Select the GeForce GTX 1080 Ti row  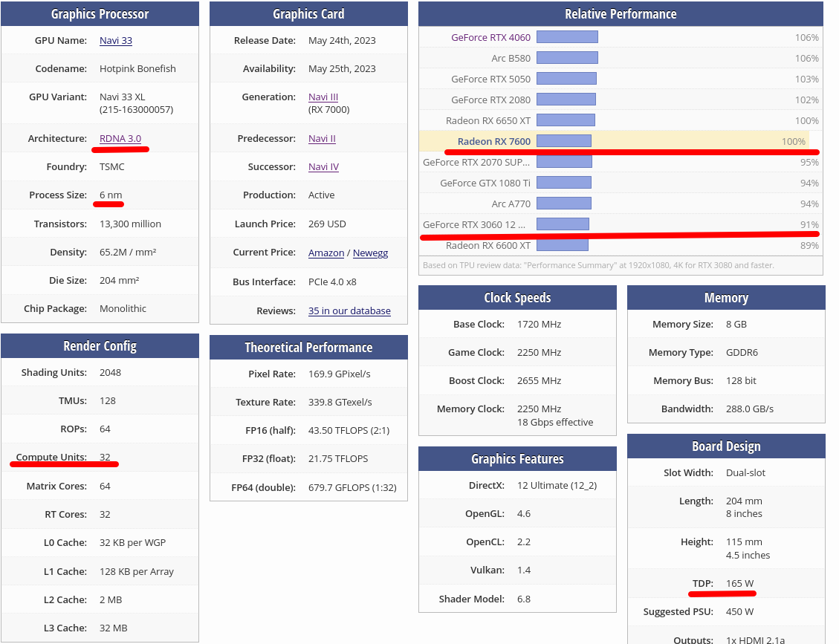[621, 183]
